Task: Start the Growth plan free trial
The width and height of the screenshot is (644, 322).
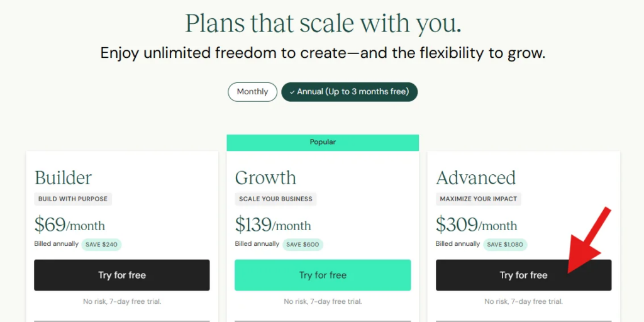Action: click(323, 275)
